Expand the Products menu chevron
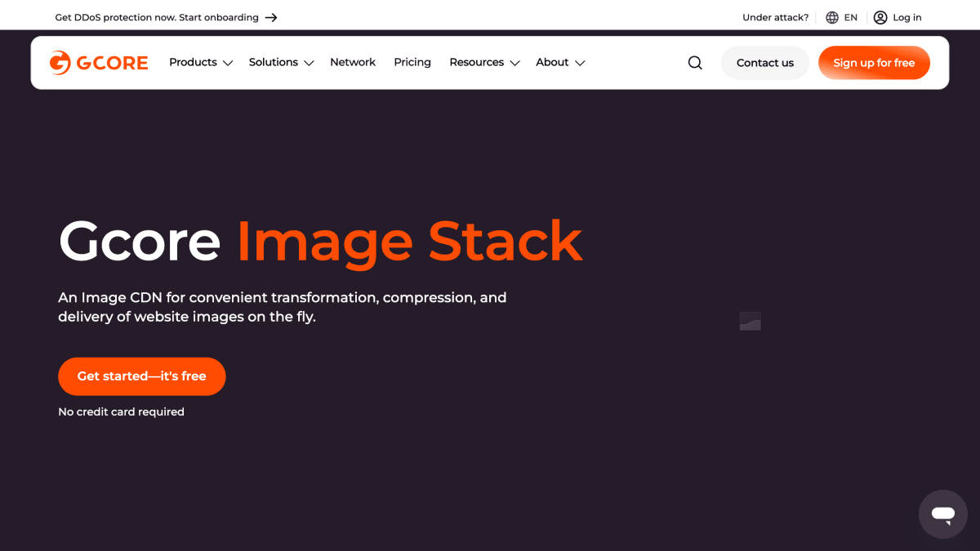Image resolution: width=980 pixels, height=551 pixels. pyautogui.click(x=228, y=63)
